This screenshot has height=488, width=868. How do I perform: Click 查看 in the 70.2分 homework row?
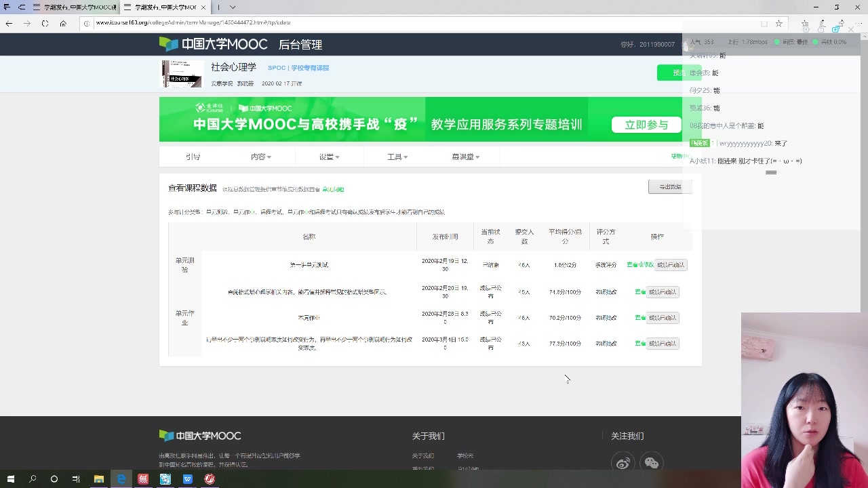pyautogui.click(x=640, y=318)
